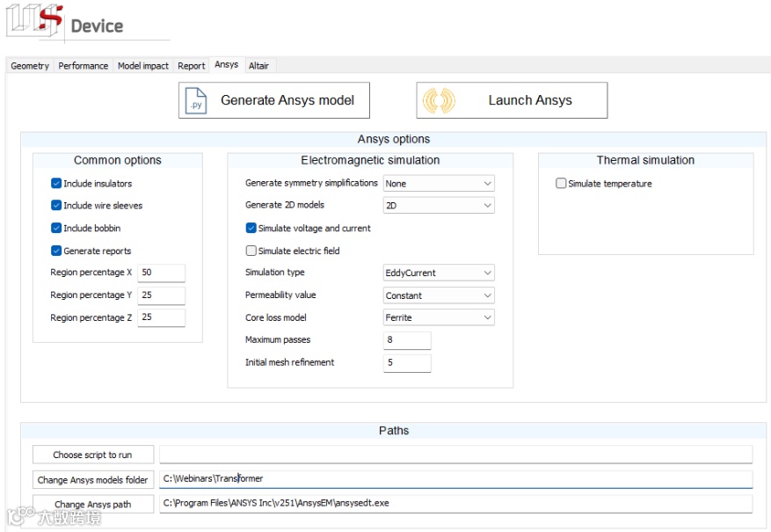Image resolution: width=771 pixels, height=532 pixels.
Task: Select the Ansys tab
Action: coord(226,64)
